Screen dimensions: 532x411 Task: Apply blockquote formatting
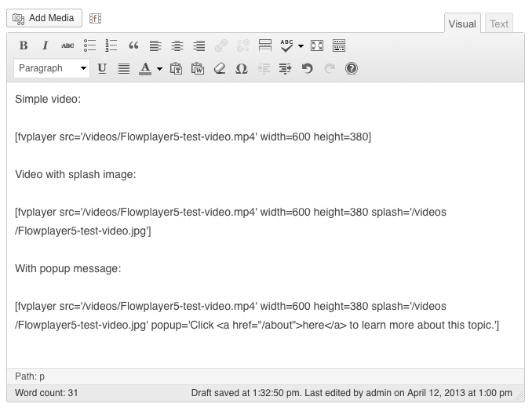click(x=133, y=45)
